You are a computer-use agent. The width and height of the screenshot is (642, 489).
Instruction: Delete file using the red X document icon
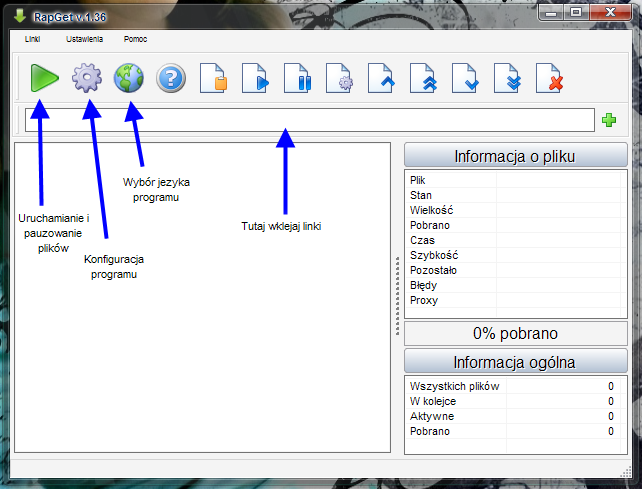tap(550, 78)
